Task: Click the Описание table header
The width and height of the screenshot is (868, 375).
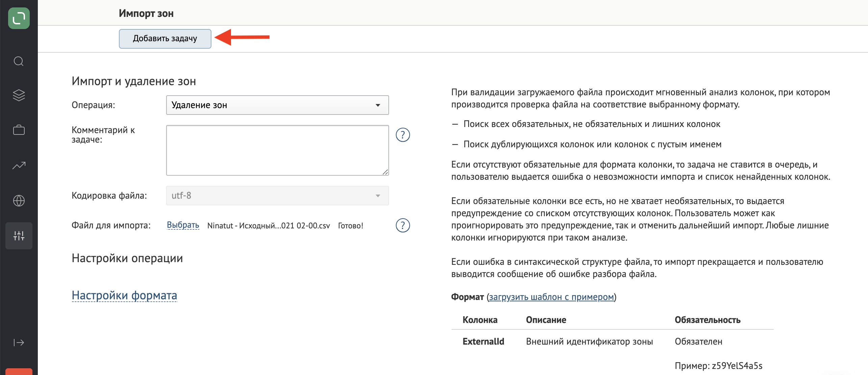Action: click(x=546, y=320)
